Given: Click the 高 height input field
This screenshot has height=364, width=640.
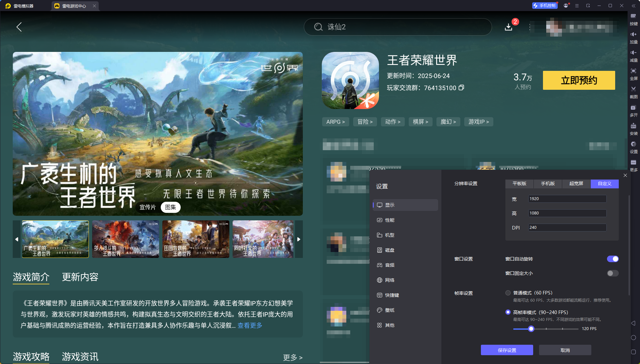Looking at the screenshot, I should 567,213.
